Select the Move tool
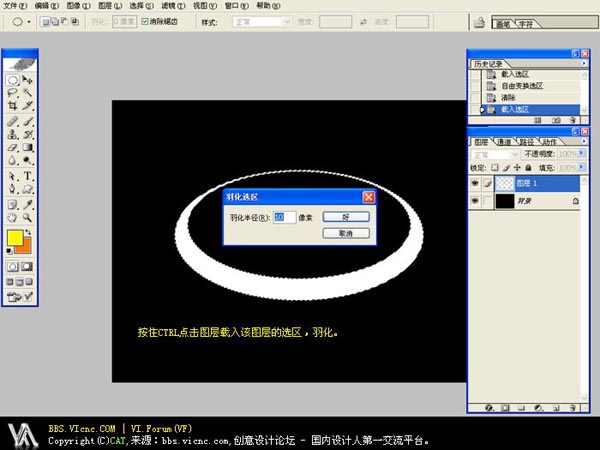The image size is (600, 450). coord(28,80)
